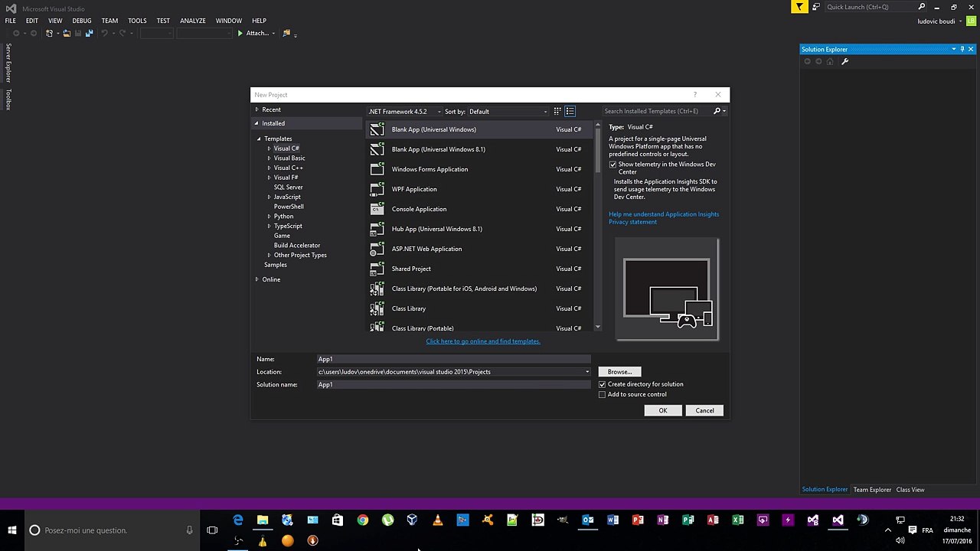Click the Home icon in Solution Explorer toolbar
Viewport: 980px width, 551px height.
point(830,61)
